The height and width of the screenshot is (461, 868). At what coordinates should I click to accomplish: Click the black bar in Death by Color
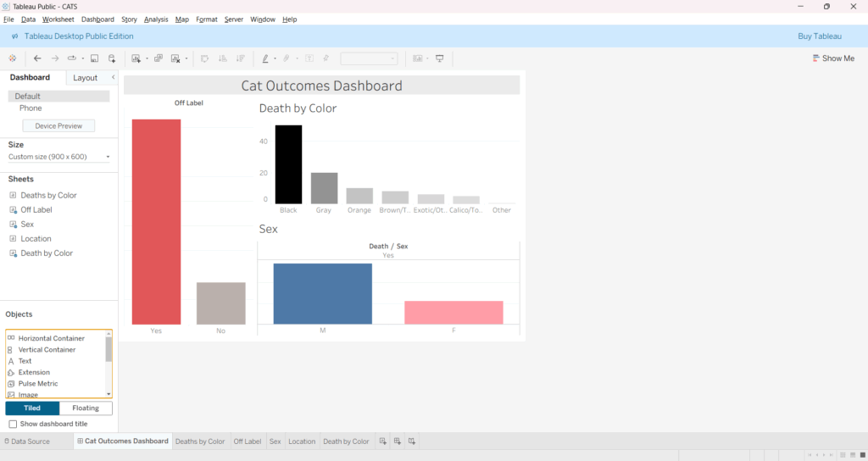pos(288,164)
